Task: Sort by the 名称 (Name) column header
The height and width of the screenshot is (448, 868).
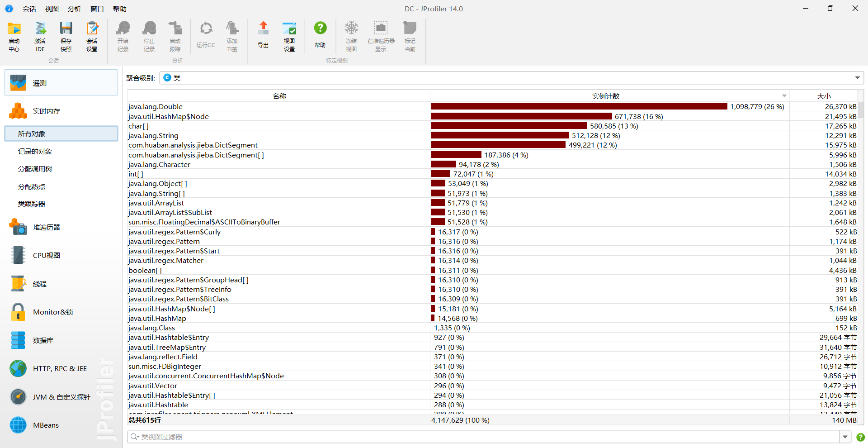Action: point(279,96)
